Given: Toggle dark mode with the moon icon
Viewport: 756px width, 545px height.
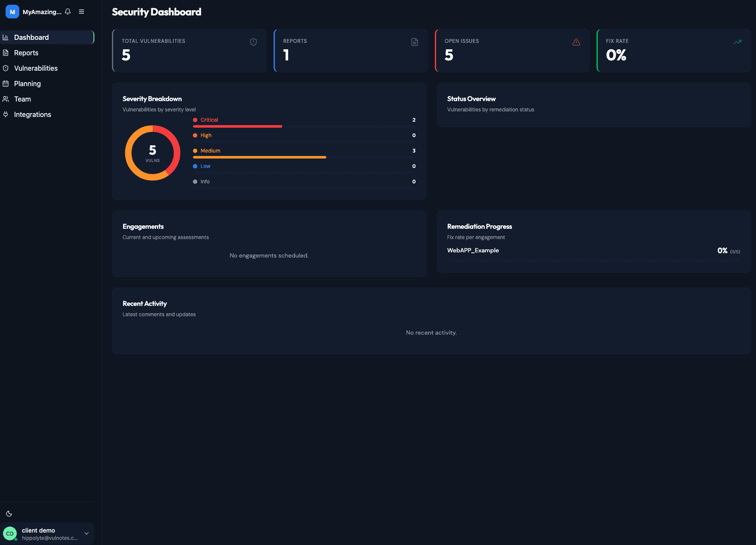Looking at the screenshot, I should click(9, 514).
